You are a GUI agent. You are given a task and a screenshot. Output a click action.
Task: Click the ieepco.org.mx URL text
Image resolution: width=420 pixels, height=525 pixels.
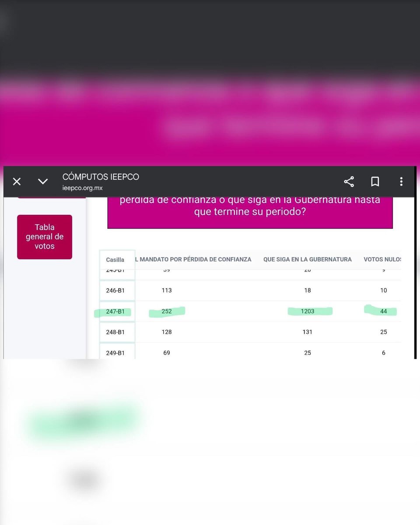point(83,188)
